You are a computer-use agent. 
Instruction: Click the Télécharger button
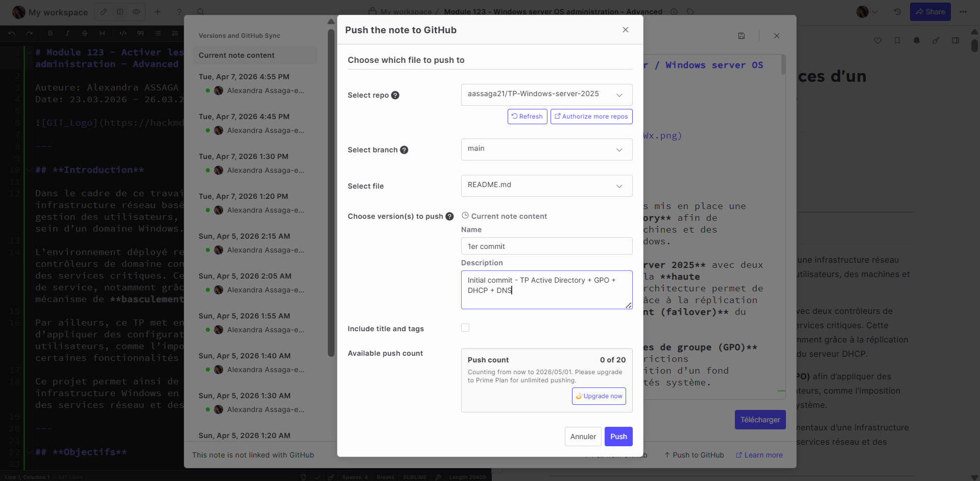pyautogui.click(x=760, y=420)
